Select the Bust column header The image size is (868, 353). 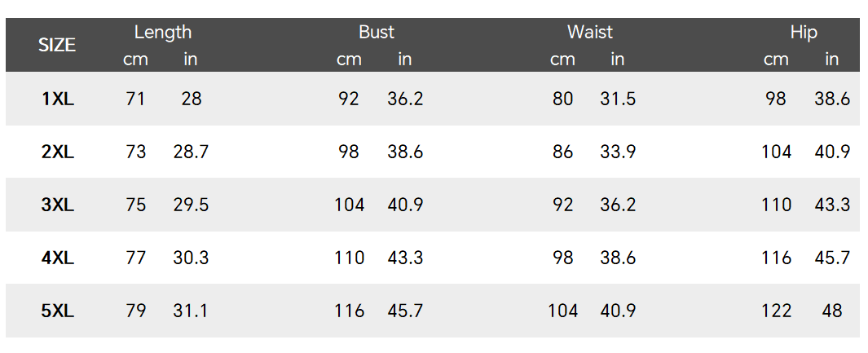coord(376,33)
